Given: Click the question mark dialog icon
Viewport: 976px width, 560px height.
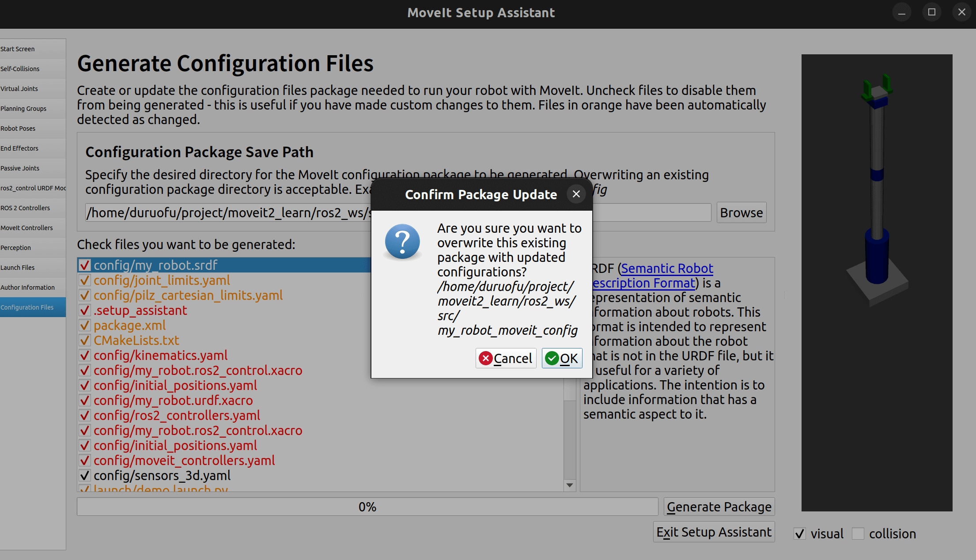Looking at the screenshot, I should coord(402,242).
